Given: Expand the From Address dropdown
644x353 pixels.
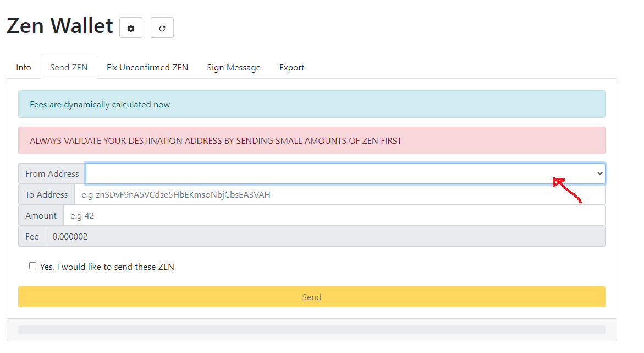Looking at the screenshot, I should click(x=345, y=173).
